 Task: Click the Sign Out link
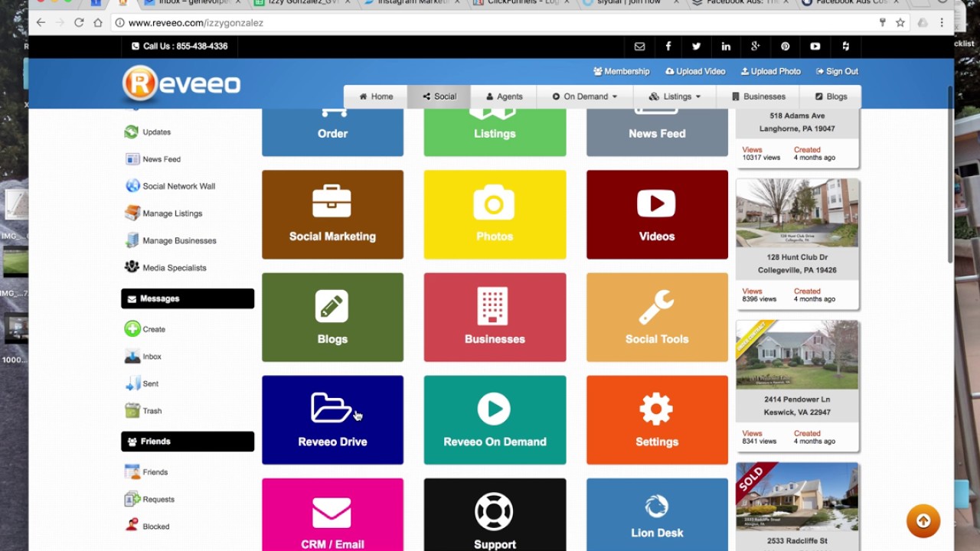click(837, 71)
